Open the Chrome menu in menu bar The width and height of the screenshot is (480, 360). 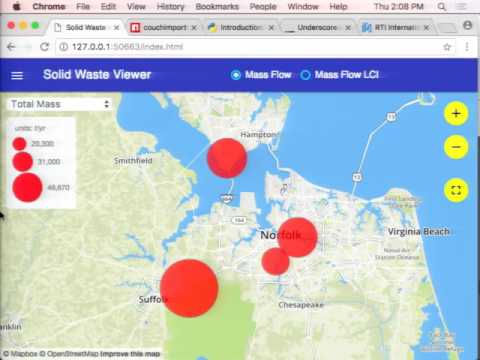49,7
